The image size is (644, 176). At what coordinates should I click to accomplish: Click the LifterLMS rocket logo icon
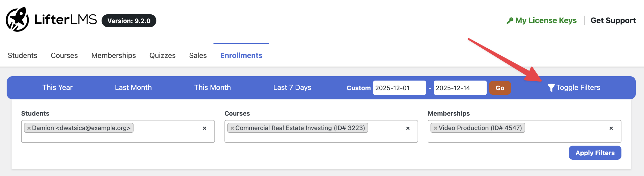click(17, 19)
